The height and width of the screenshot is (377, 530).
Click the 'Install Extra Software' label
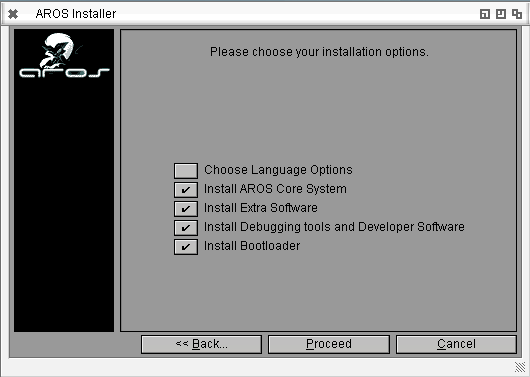pos(261,208)
